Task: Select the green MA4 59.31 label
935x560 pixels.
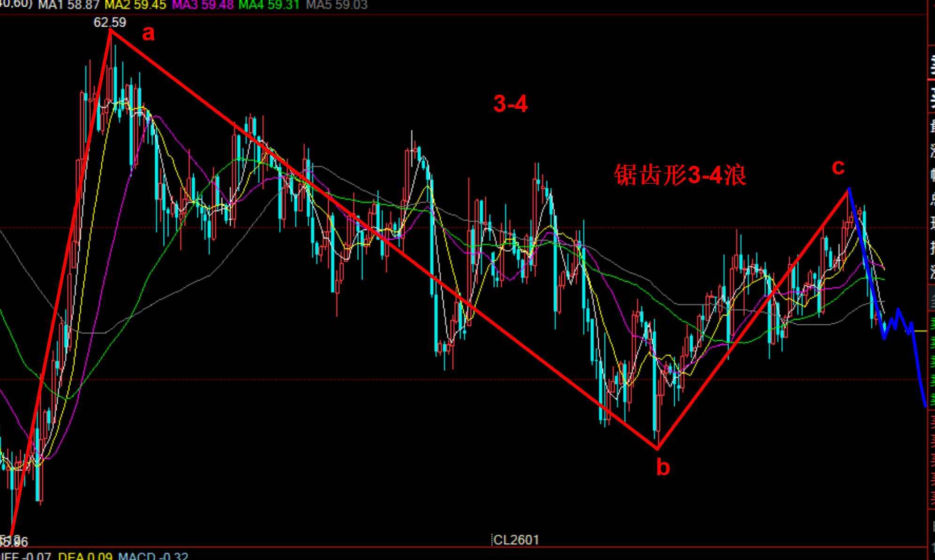Action: [x=269, y=5]
